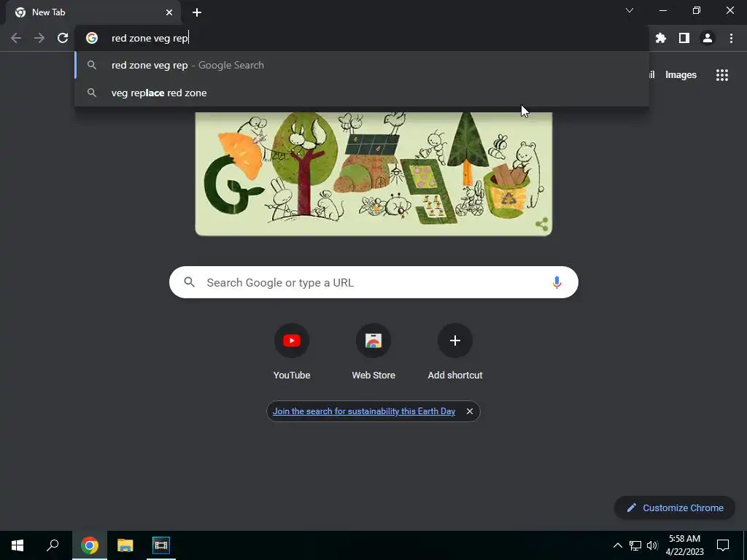Reload the page with the refresh icon
This screenshot has height=560, width=747.
(x=63, y=38)
